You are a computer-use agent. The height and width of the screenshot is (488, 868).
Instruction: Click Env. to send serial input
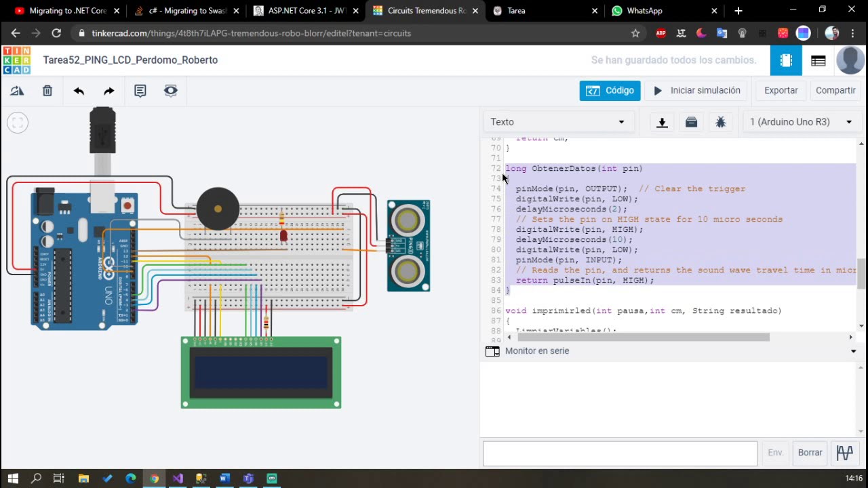point(775,453)
